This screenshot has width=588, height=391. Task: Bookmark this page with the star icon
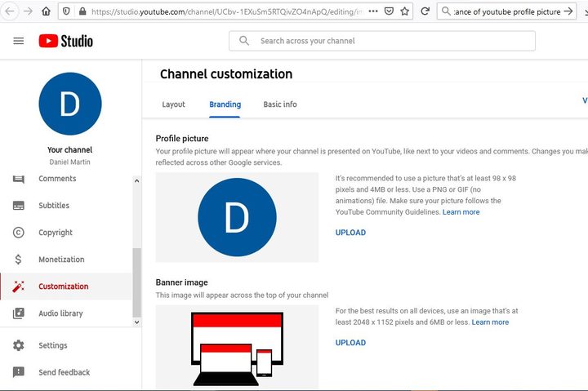coord(404,11)
